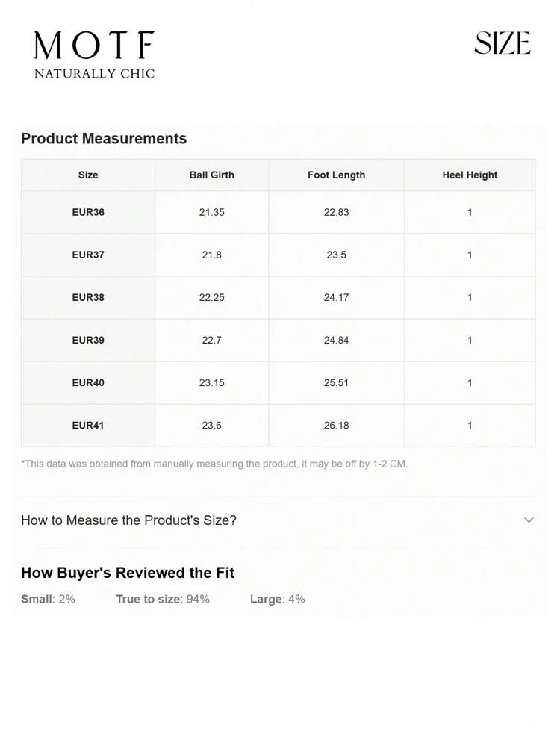Pick the EUR41 size row label

[88, 425]
